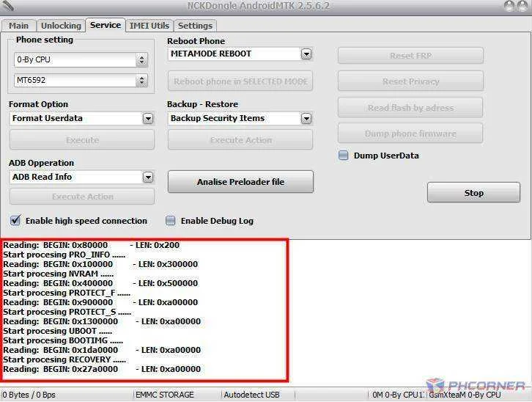Click Reboot phone in SELECTED MODE button
Viewport: 532px width, 402px height.
point(240,81)
